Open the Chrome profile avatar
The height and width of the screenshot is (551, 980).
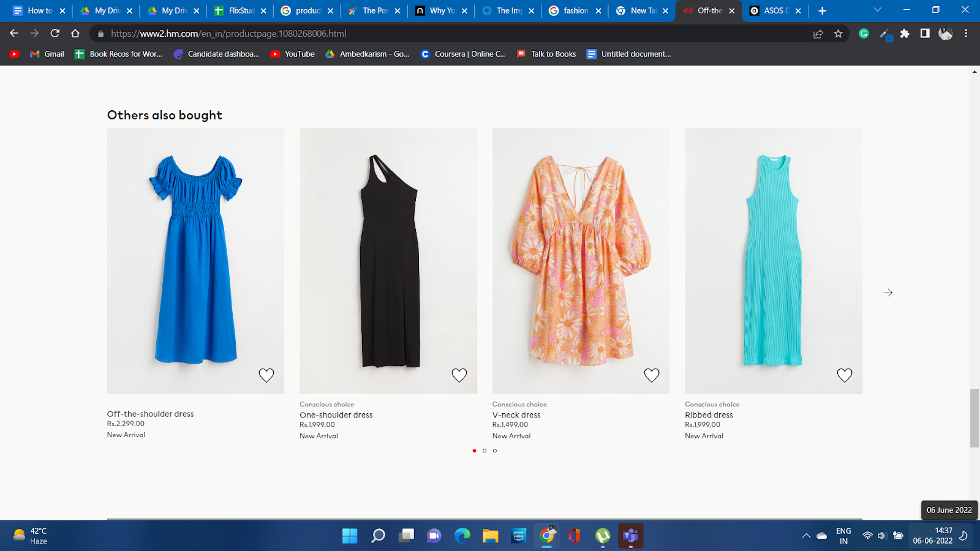coord(946,34)
